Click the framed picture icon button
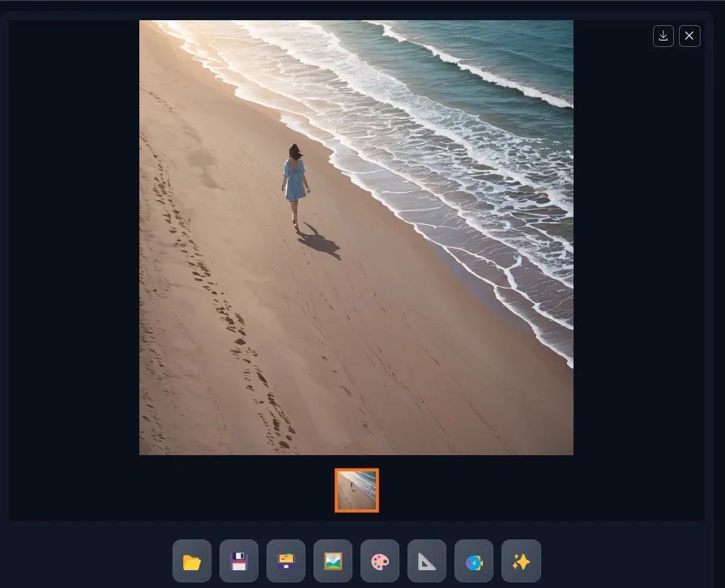The width and height of the screenshot is (725, 588). [x=333, y=560]
